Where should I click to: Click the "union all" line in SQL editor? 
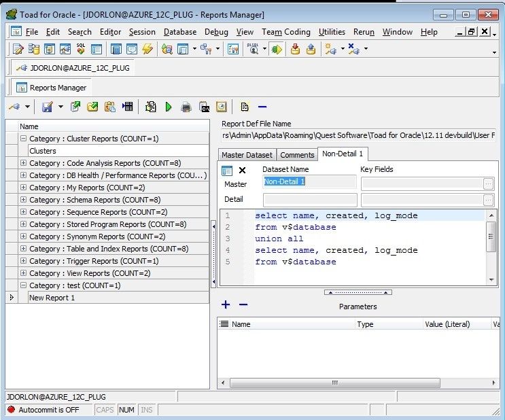coord(279,239)
